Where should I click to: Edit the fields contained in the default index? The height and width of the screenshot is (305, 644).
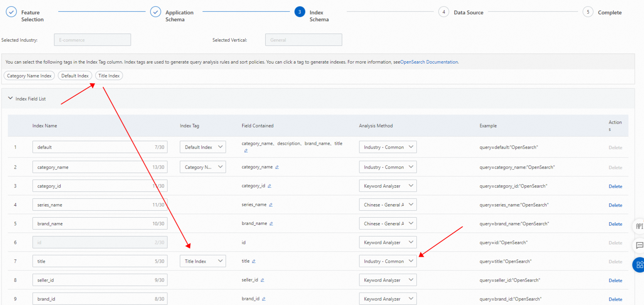pyautogui.click(x=246, y=151)
